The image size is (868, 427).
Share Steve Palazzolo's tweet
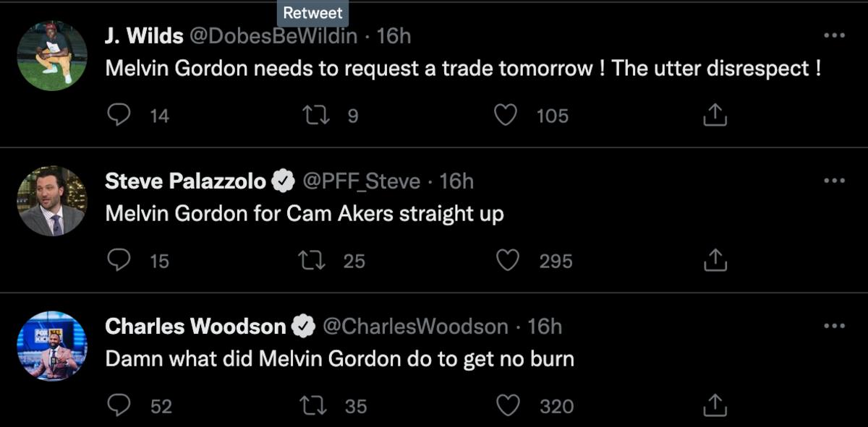tap(715, 260)
